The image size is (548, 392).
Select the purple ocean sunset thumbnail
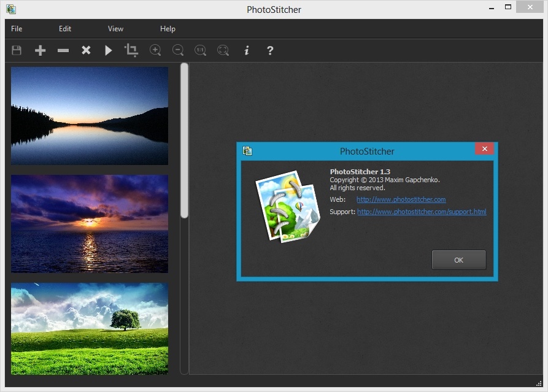point(90,223)
